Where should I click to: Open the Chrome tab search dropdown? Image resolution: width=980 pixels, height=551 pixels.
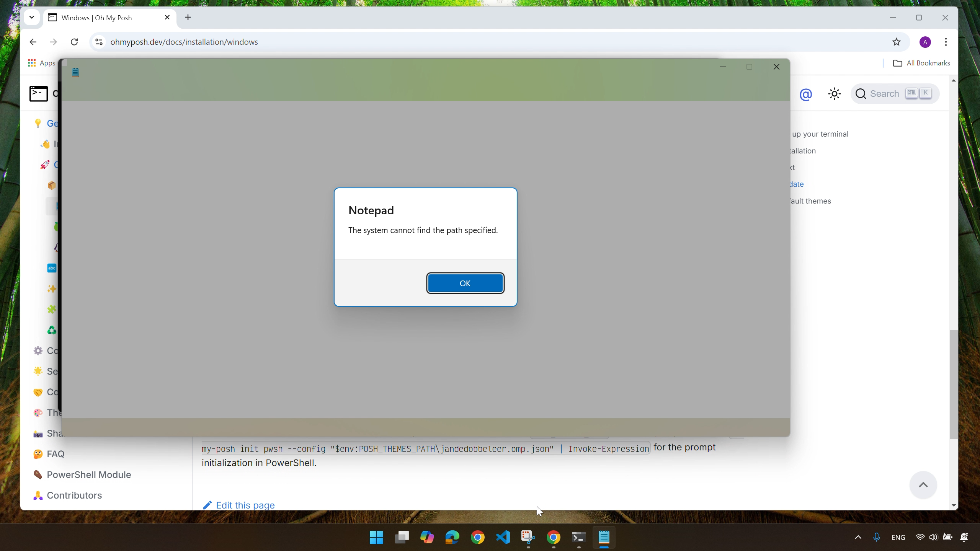click(32, 17)
